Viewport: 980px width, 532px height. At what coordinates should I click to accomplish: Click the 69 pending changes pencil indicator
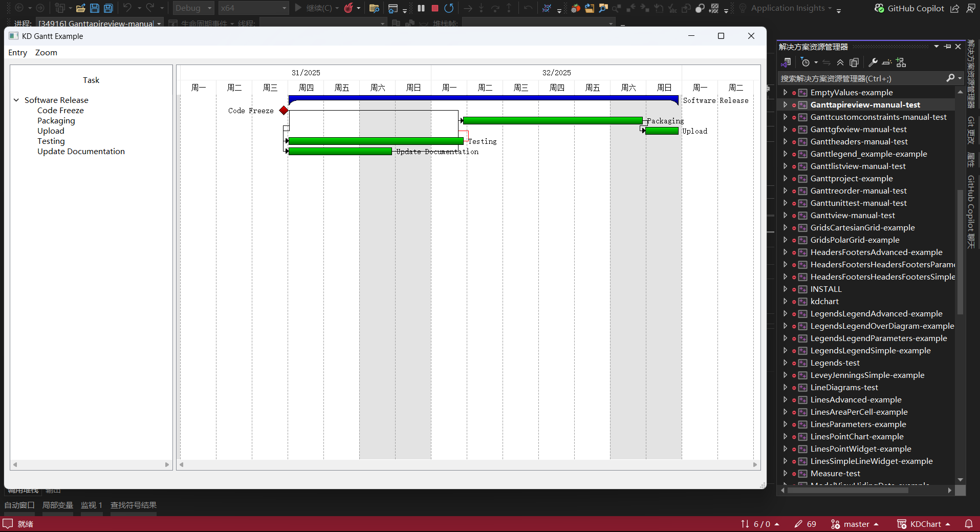tap(805, 524)
